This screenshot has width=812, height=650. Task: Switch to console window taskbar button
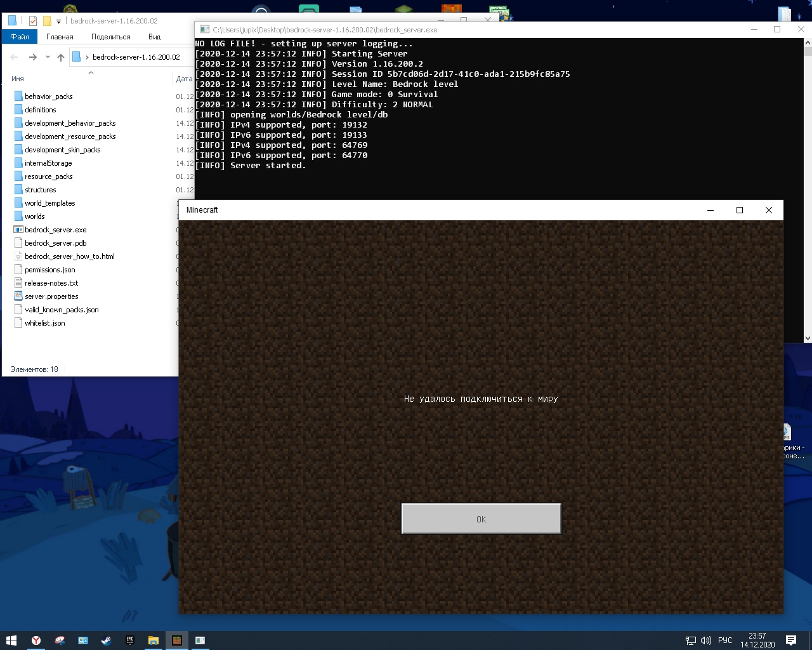(x=200, y=640)
